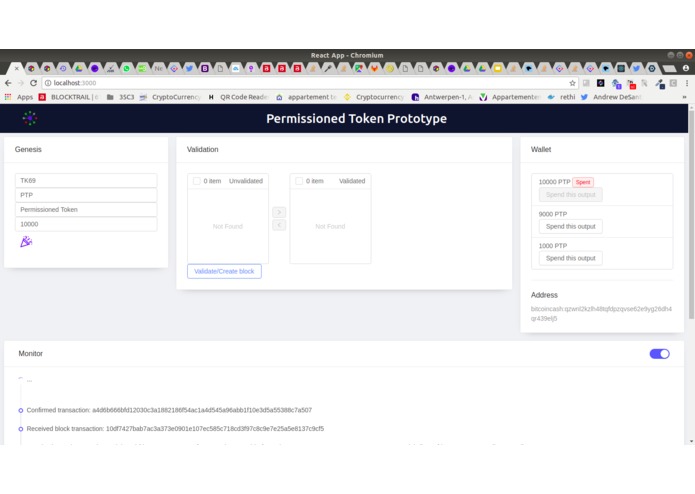This screenshot has width=695, height=494.
Task: Click the browser forward arrow
Action: (x=20, y=83)
